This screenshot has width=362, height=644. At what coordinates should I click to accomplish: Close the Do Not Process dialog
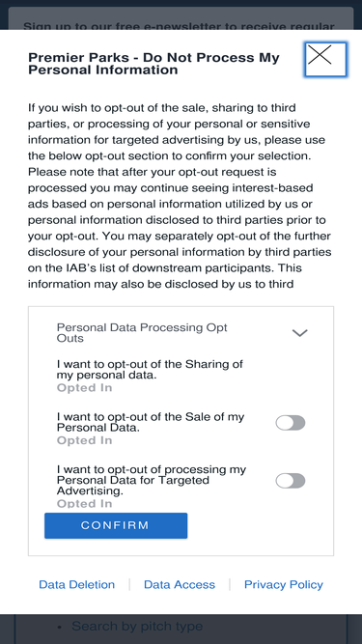(x=325, y=59)
